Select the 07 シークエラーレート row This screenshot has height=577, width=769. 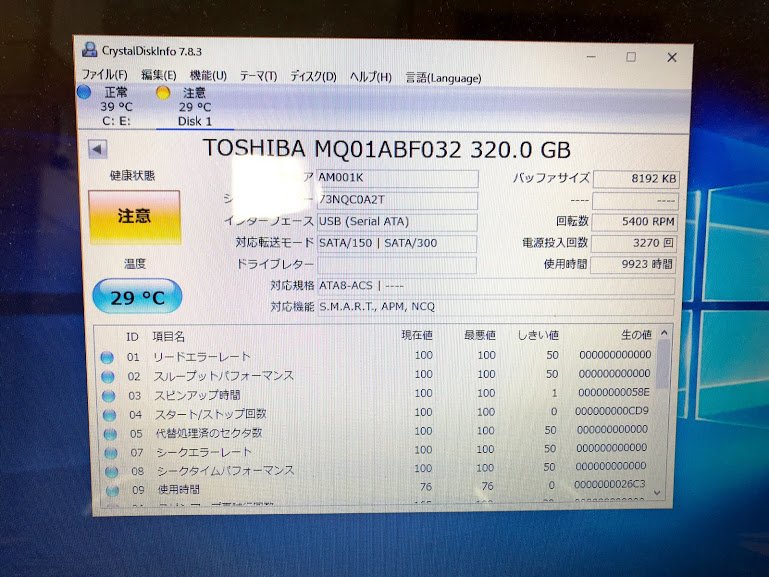coord(376,451)
